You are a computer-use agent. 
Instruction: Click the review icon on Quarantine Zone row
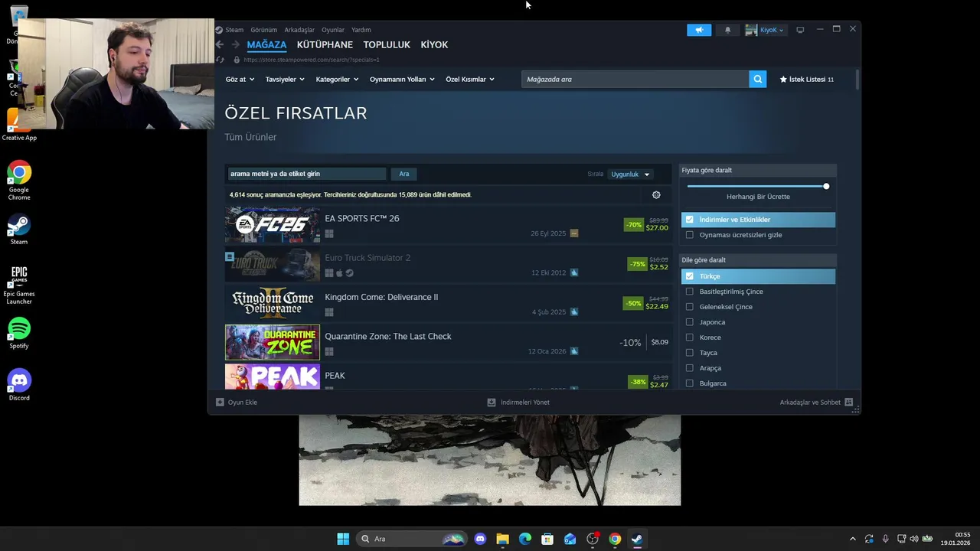point(574,351)
